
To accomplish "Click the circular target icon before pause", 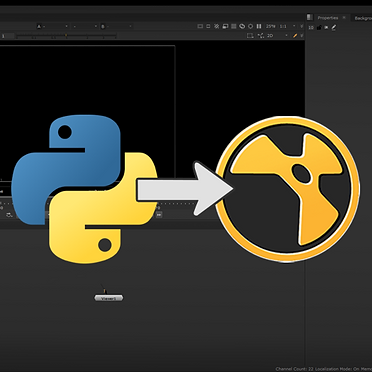I will tap(251, 26).
